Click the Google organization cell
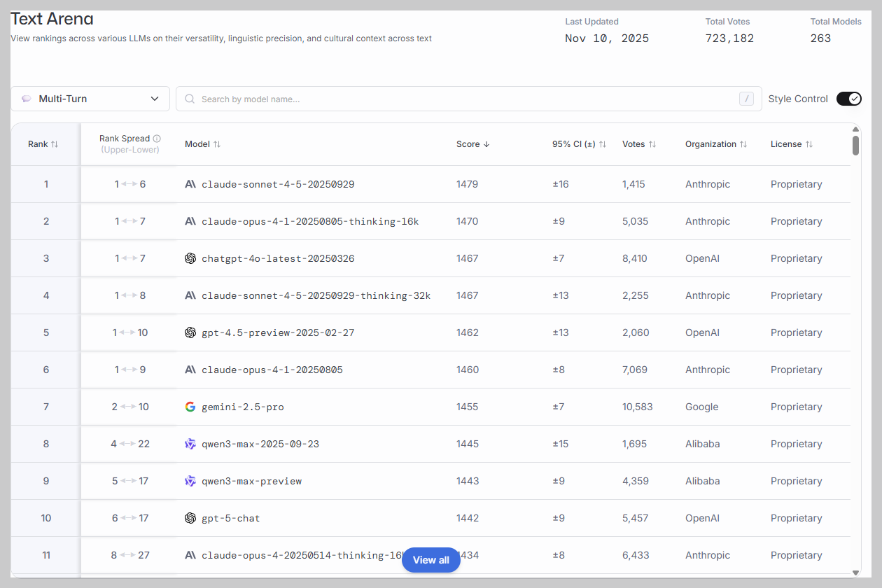Image resolution: width=882 pixels, height=588 pixels. tap(701, 407)
